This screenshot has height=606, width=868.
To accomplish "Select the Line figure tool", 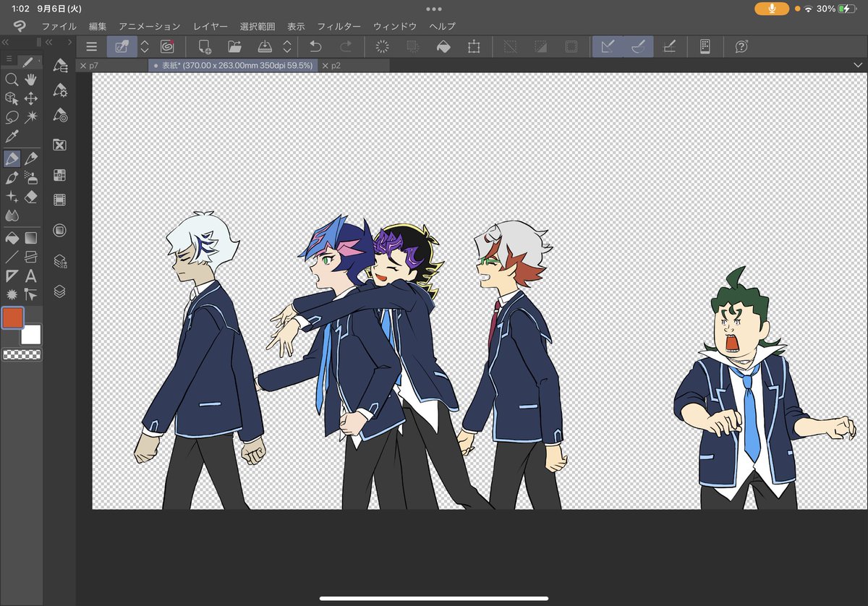I will point(12,256).
